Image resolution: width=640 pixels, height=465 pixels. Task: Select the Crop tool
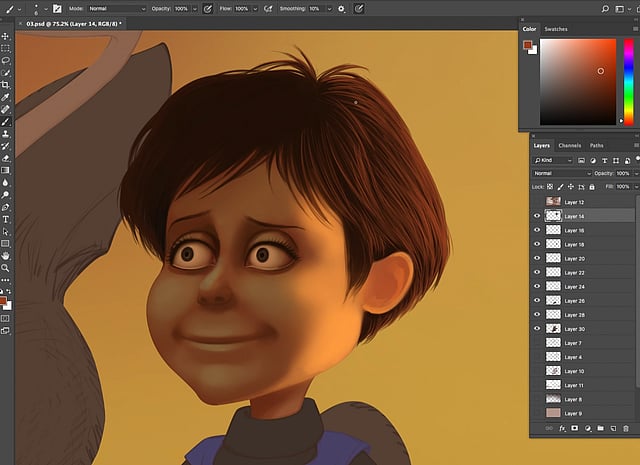click(5, 85)
